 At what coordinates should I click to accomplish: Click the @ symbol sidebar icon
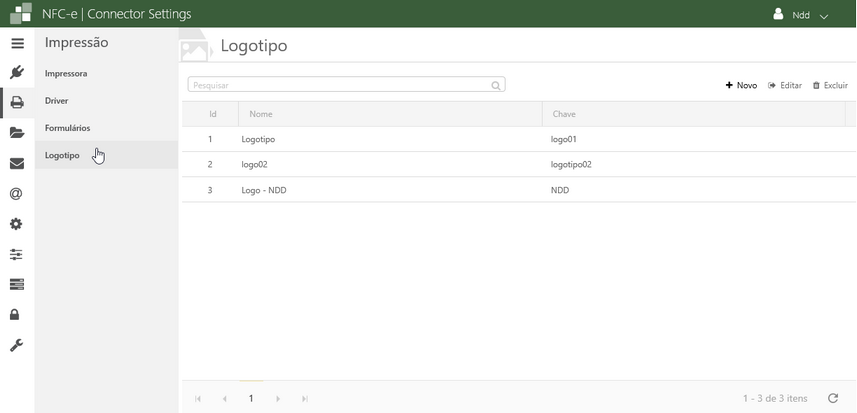(17, 194)
